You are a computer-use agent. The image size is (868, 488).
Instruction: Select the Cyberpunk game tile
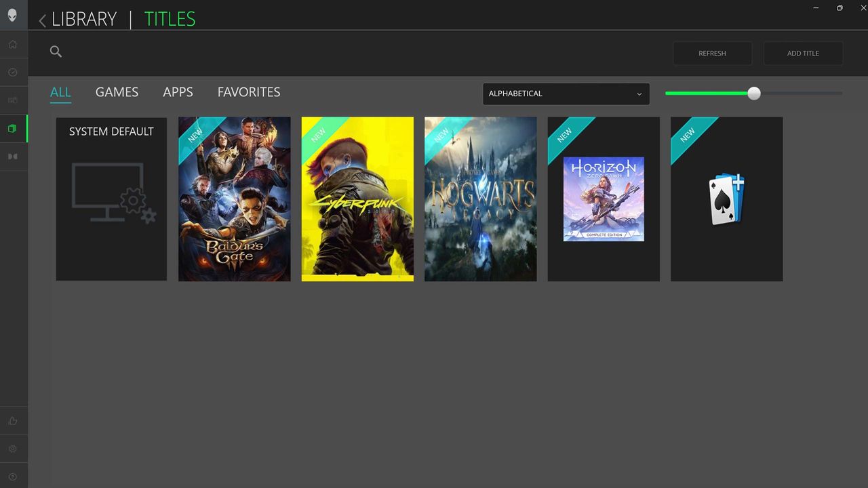pyautogui.click(x=357, y=199)
